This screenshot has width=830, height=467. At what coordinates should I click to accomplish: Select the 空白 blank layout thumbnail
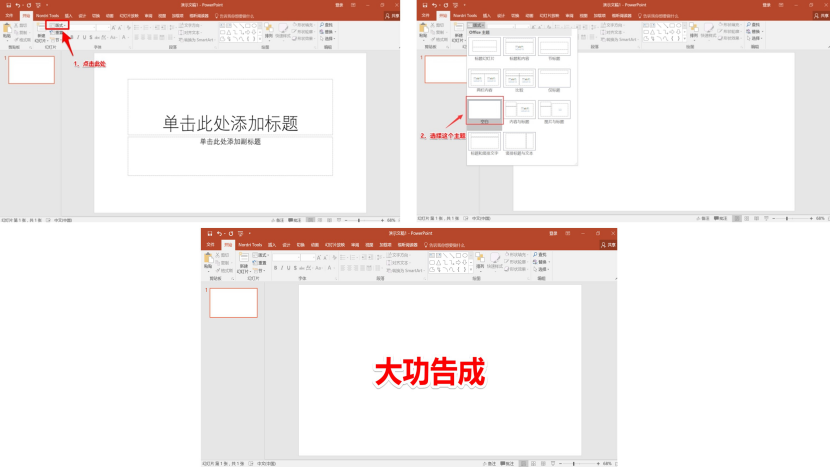click(485, 110)
